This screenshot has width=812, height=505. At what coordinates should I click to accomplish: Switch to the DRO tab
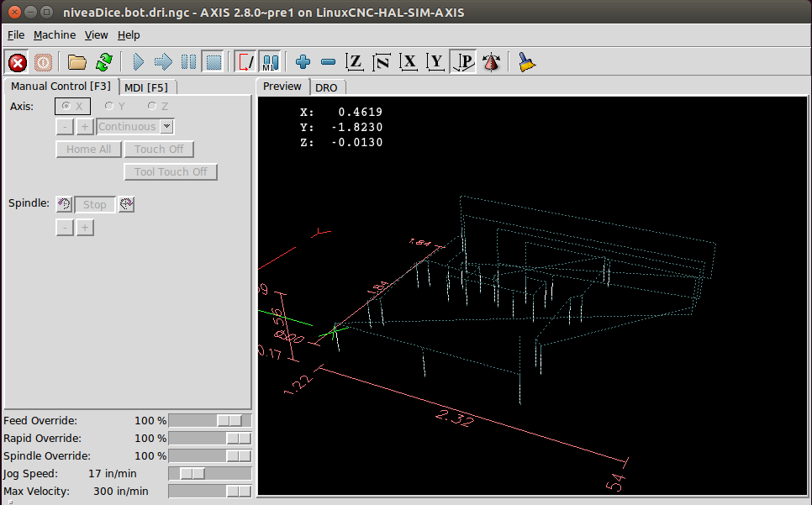[326, 87]
